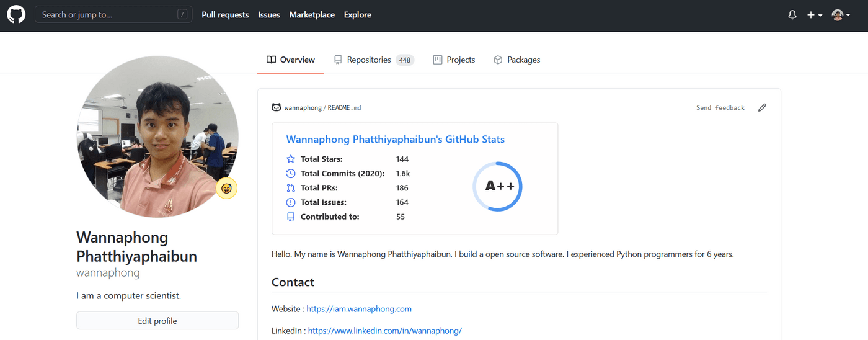Viewport: 868px width, 340px height.
Task: Click the project board icon on Projects tab
Action: (438, 60)
